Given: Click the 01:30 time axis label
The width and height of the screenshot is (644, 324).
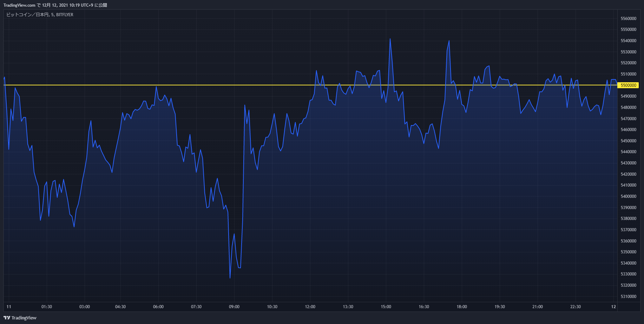Looking at the screenshot, I should tap(47, 307).
